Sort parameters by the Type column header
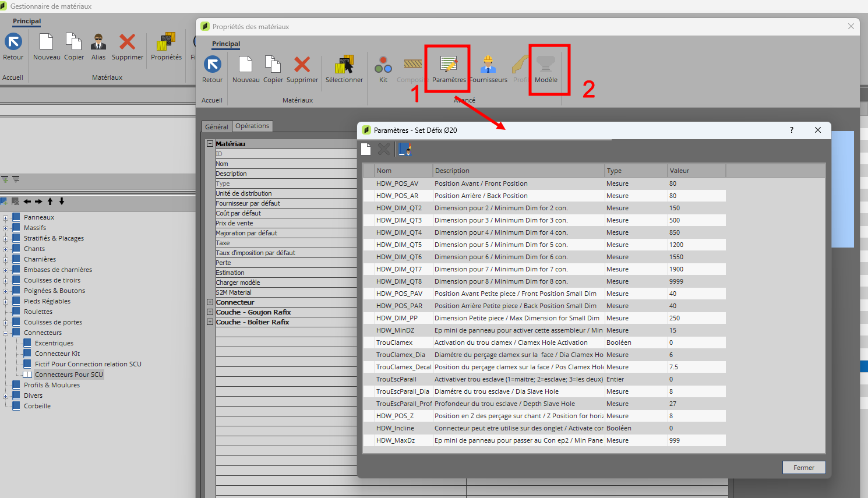The image size is (868, 498). point(636,171)
